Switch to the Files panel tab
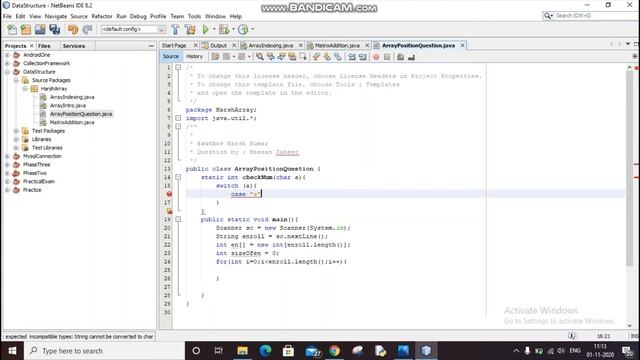Image resolution: width=640 pixels, height=360 pixels. coord(44,46)
